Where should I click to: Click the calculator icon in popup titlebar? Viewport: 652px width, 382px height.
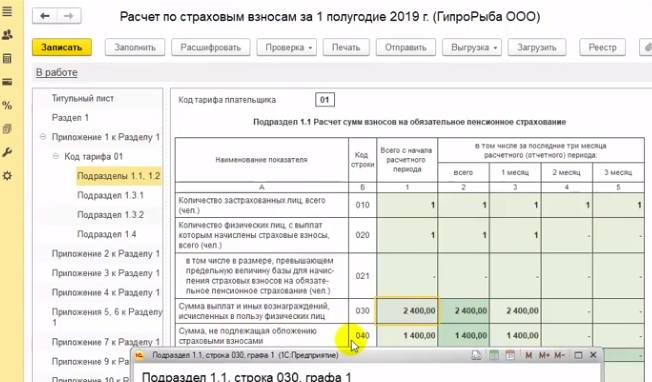point(494,355)
